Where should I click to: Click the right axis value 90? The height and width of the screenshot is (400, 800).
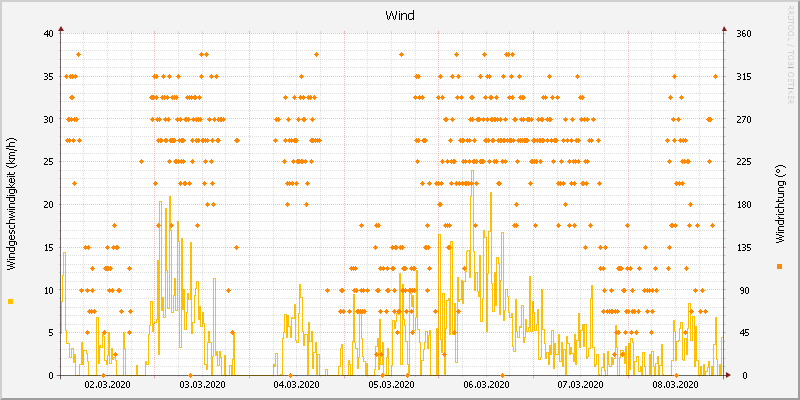pos(742,290)
